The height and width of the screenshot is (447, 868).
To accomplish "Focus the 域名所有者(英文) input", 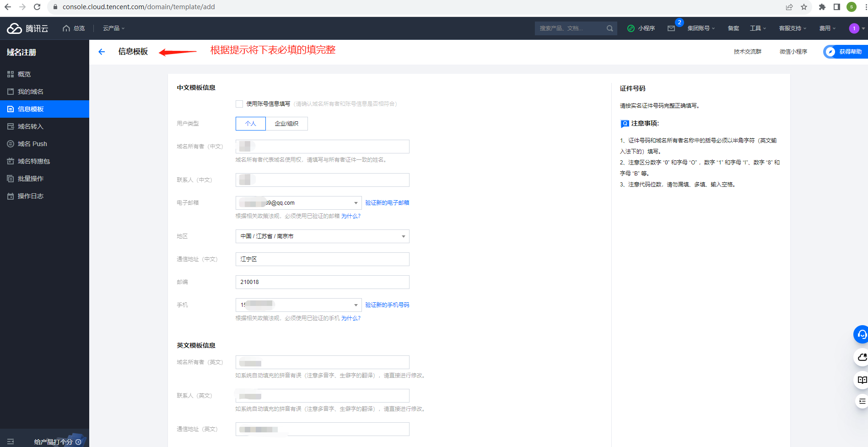I will point(323,362).
